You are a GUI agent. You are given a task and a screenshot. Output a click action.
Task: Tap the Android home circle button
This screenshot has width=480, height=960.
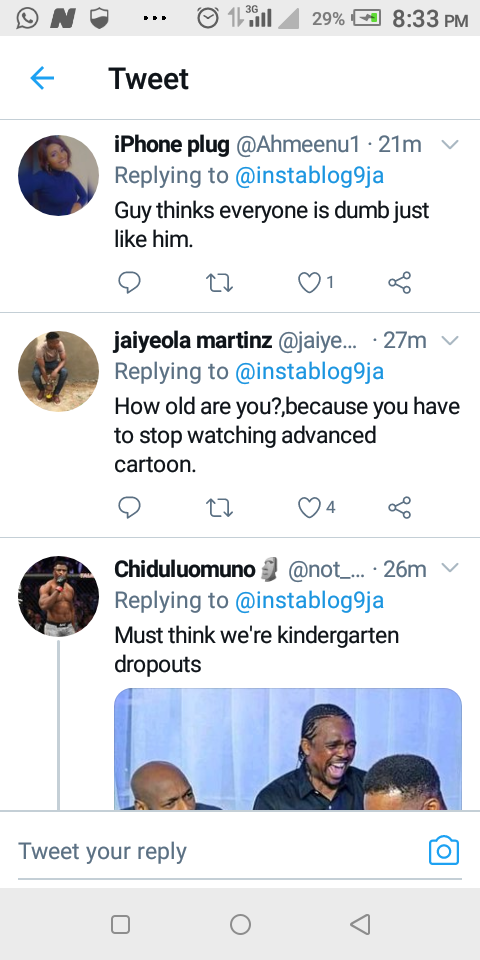[240, 924]
